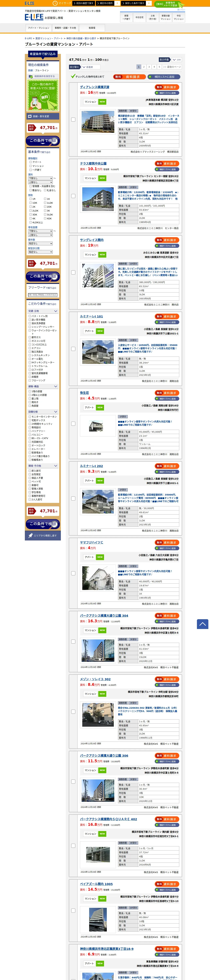This screenshot has width=210, height=980.
Task: Click the plus icon on ヤマフジハイツC's 検討リストに追加
Action: pyautogui.click(x=157, y=548)
